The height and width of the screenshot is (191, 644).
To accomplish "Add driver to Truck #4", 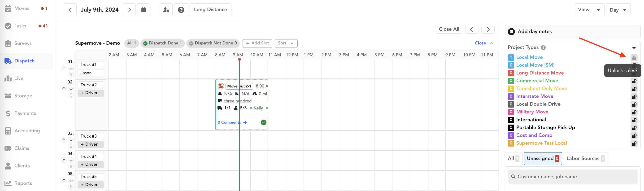I will (x=91, y=165).
